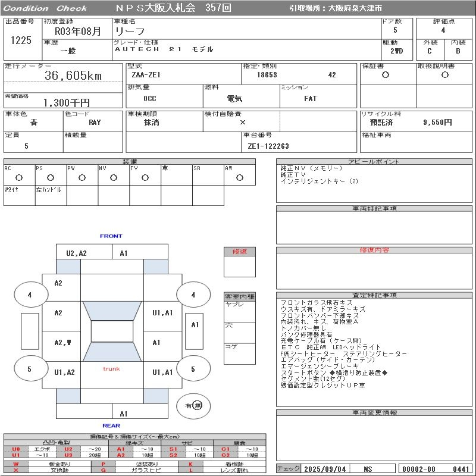476x476 pixels.
Task: Toggle the TV equipment circle mark
Action: (x=145, y=177)
